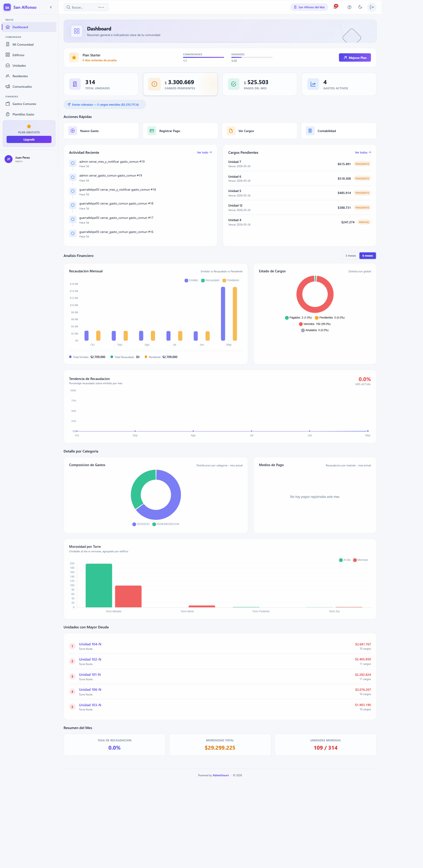This screenshot has height=868, width=423.
Task: Select the 6 meses range tab
Action: [367, 256]
